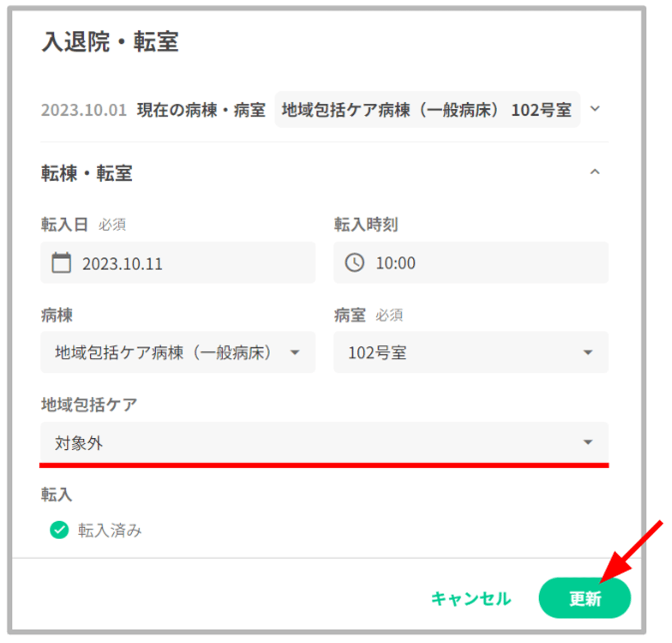Click the 2023.10.11 date value
This screenshot has height=643, width=672.
pos(122,264)
